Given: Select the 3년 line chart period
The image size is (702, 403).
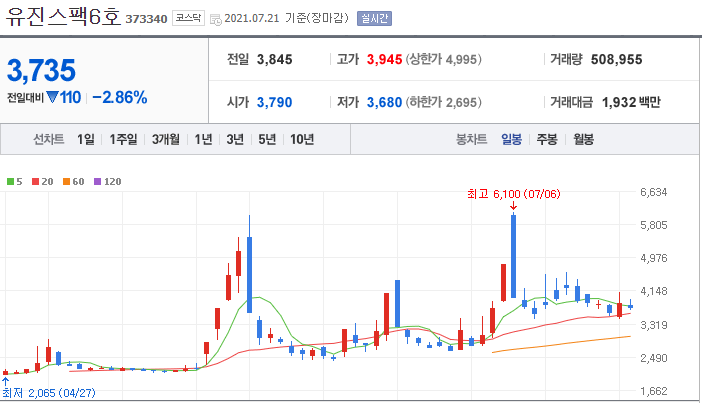Looking at the screenshot, I should point(235,139).
